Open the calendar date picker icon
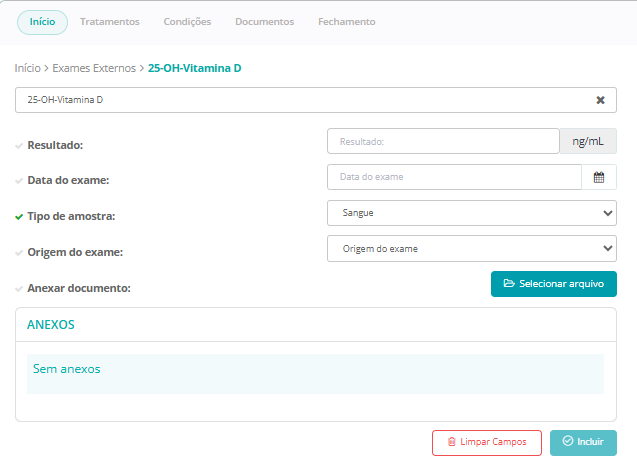The height and width of the screenshot is (473, 637). pyautogui.click(x=599, y=177)
